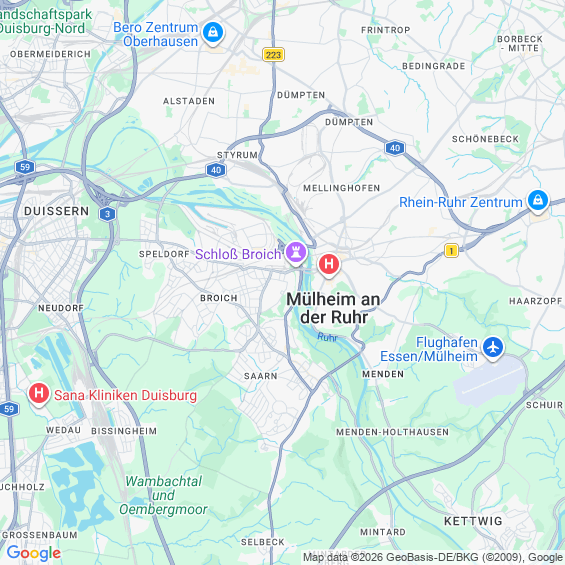Open the Schloß Broich castle marker
This screenshot has width=565, height=565.
(x=296, y=253)
